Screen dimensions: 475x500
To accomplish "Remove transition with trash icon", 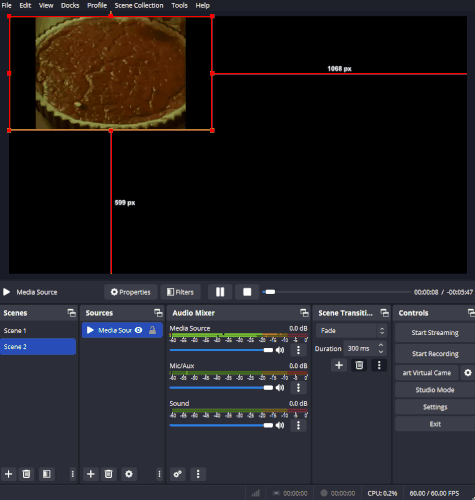I will pyautogui.click(x=359, y=365).
